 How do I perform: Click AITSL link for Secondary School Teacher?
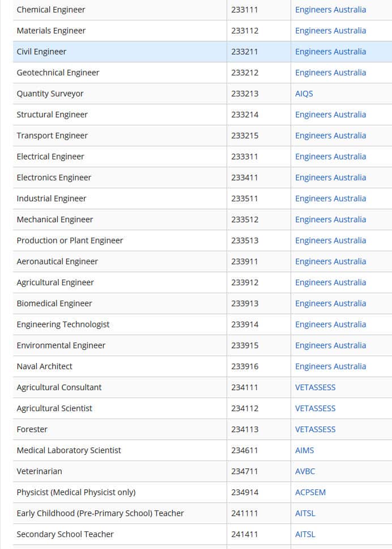coord(305,534)
